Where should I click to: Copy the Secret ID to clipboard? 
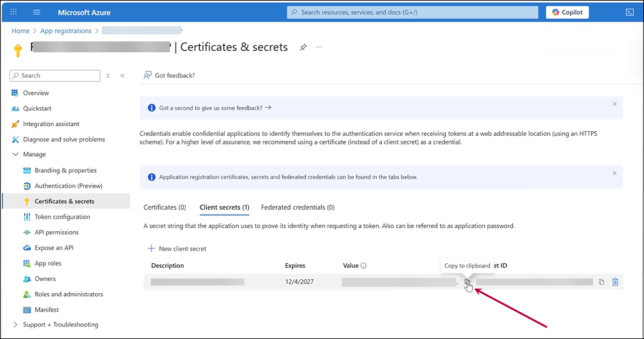pos(601,282)
